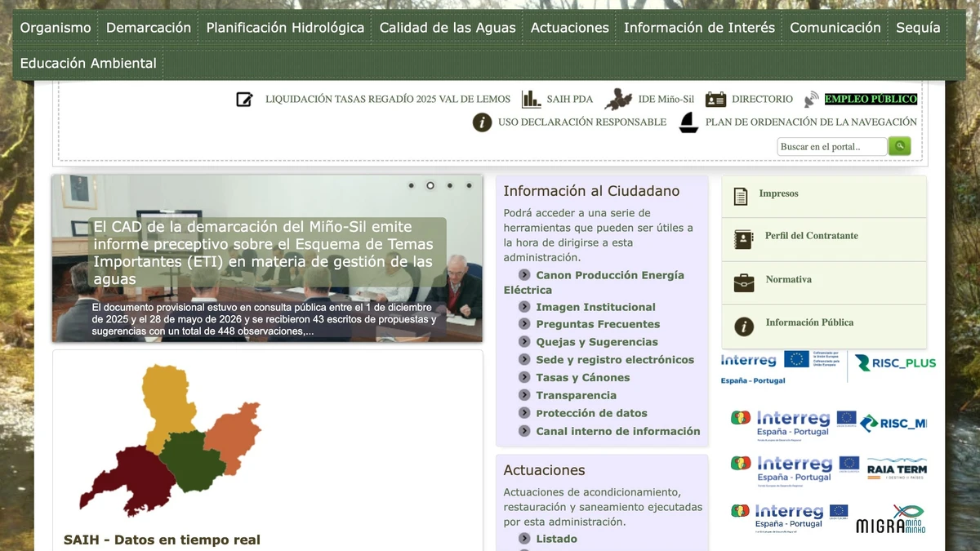Viewport: 980px width, 551px height.
Task: Click the briefcase icon next to Normativa
Action: pos(744,282)
